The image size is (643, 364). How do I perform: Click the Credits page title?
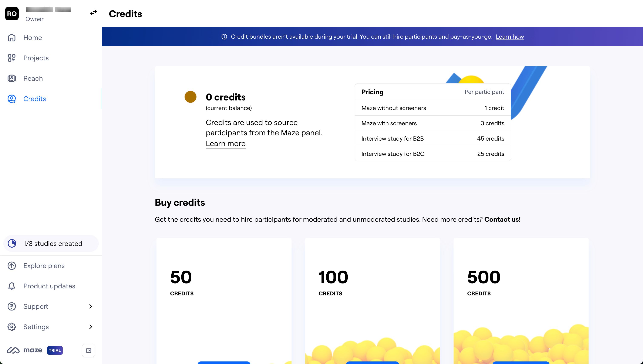(x=125, y=14)
